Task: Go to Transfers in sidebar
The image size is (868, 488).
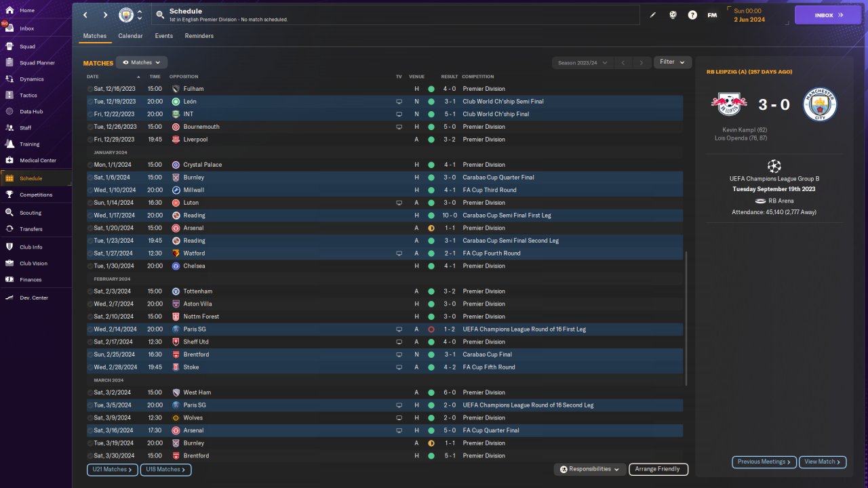Action: point(31,229)
